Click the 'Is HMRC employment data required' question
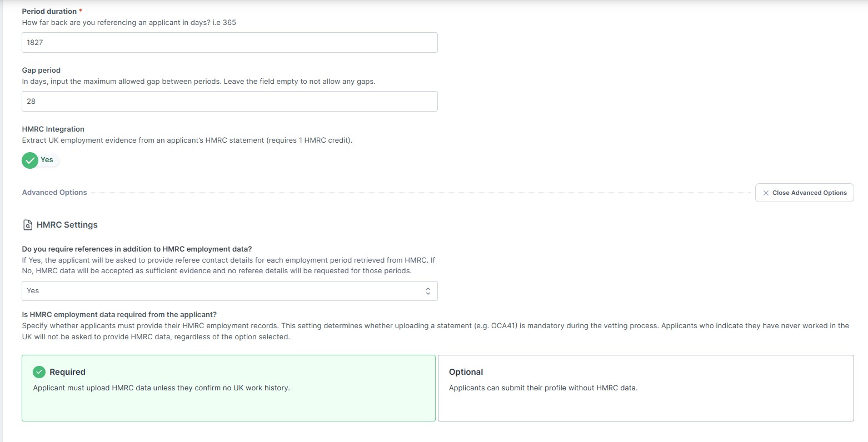Image resolution: width=868 pixels, height=442 pixels. (x=119, y=314)
